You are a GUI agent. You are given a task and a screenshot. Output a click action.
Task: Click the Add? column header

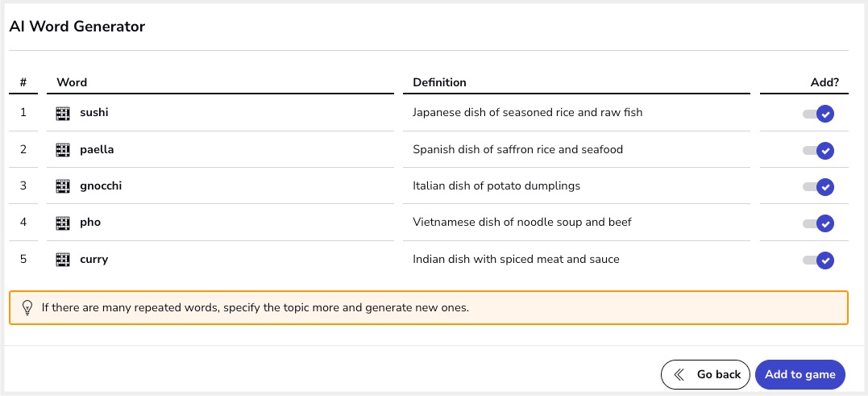(824, 82)
